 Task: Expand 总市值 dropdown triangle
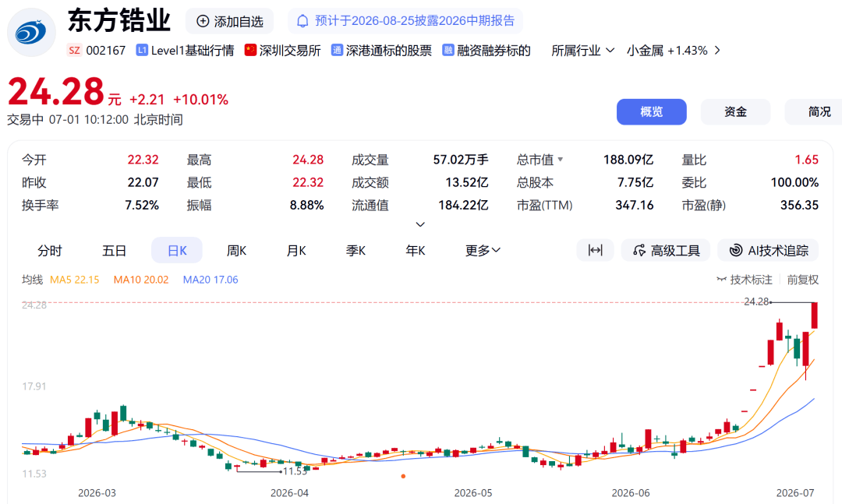[x=561, y=160]
